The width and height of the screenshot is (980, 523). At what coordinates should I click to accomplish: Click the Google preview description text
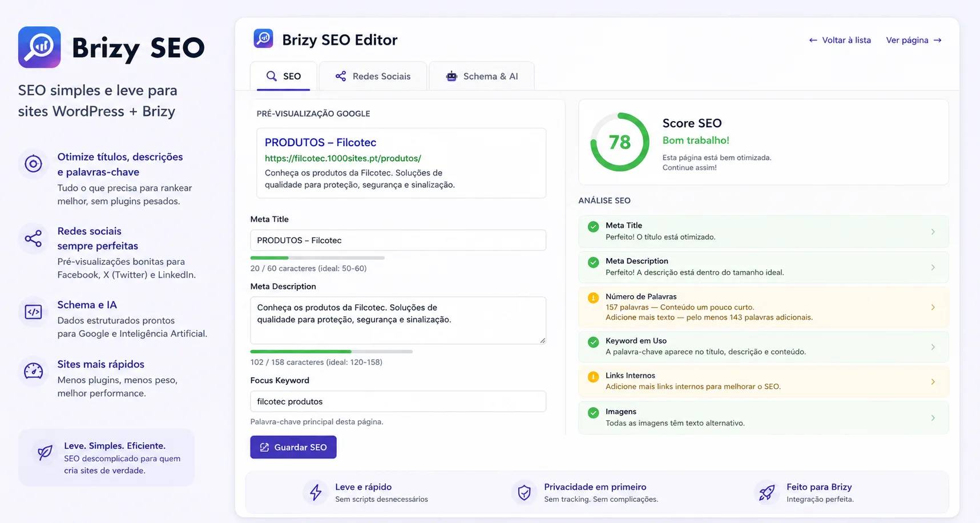coord(360,179)
